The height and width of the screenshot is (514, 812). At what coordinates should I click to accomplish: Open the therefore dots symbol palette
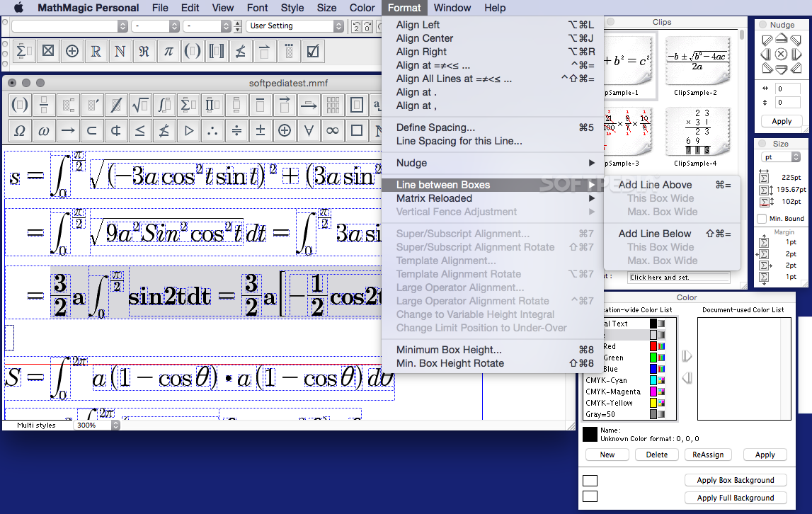click(x=212, y=130)
